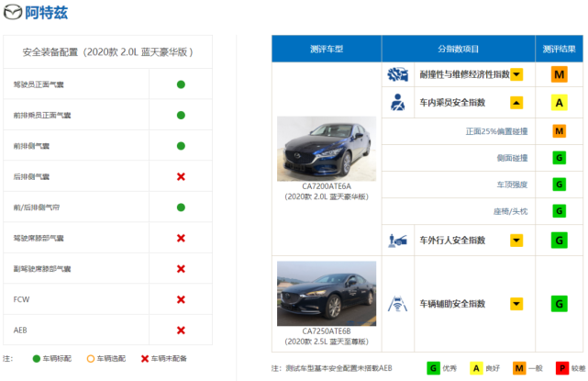
Task: Click the green G 优秀 legend badge
Action: tap(433, 368)
